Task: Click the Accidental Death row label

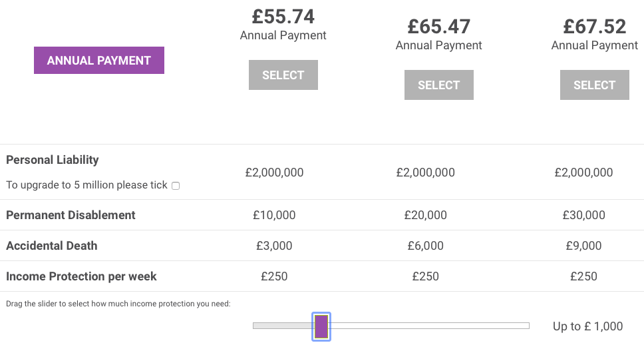Action: pyautogui.click(x=52, y=246)
